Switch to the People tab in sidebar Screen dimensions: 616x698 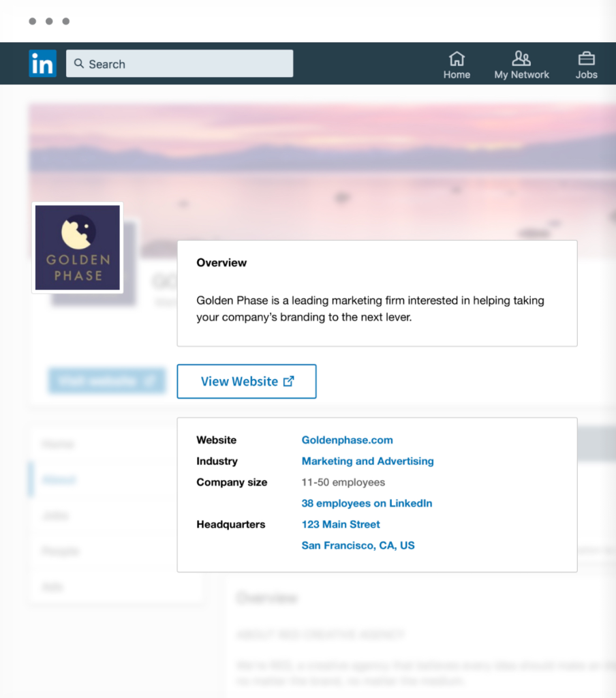pos(59,551)
